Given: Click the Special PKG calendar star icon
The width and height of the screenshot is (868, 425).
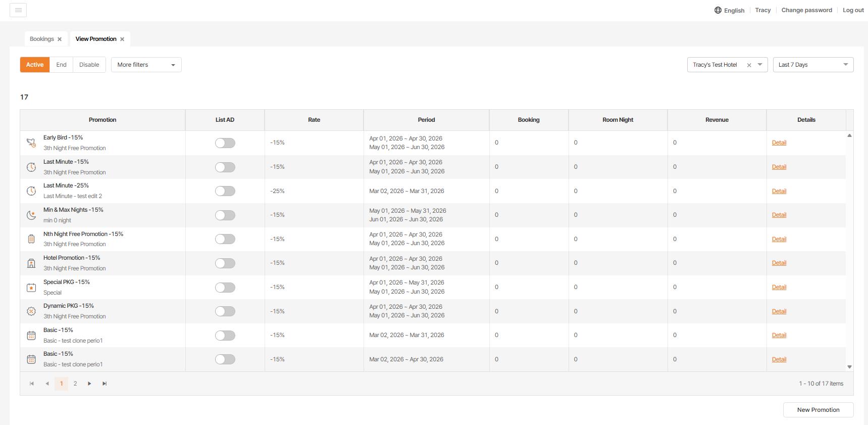Looking at the screenshot, I should tap(31, 288).
